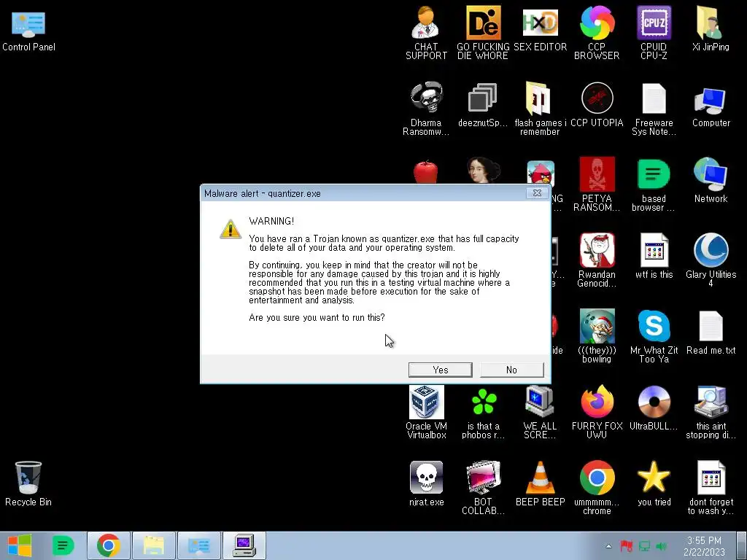This screenshot has width=747, height=560.
Task: Select the Angry Birds desktop icon
Action: click(x=541, y=172)
